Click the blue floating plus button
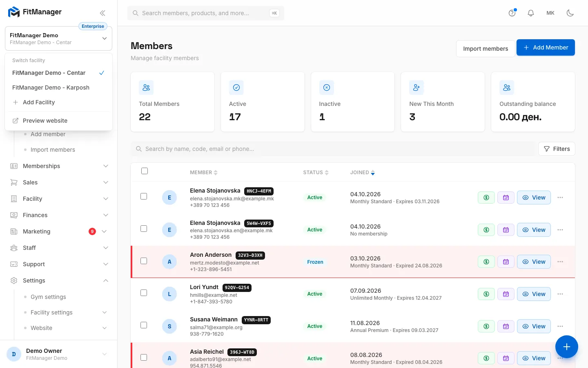The width and height of the screenshot is (588, 368). click(x=567, y=347)
